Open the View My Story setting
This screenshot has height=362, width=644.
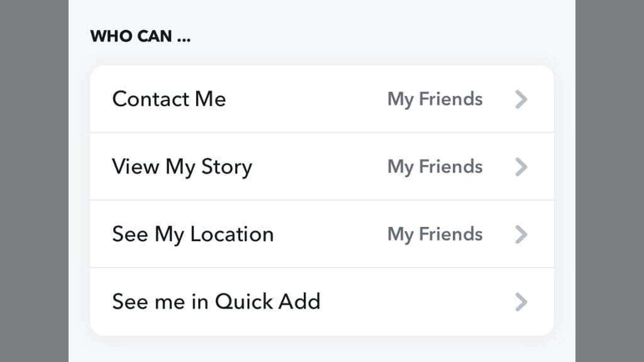(x=322, y=167)
